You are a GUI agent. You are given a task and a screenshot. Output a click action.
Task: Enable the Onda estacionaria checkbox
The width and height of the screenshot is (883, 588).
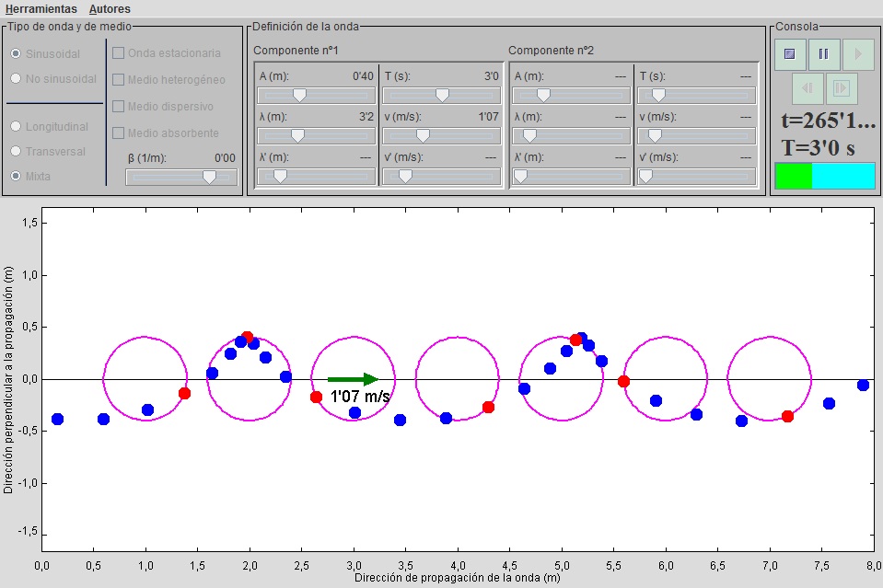coord(118,53)
